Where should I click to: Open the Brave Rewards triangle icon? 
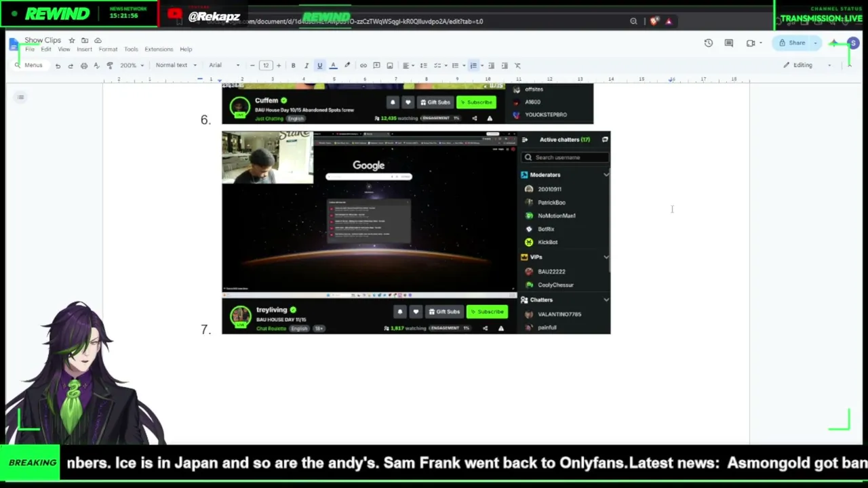669,21
